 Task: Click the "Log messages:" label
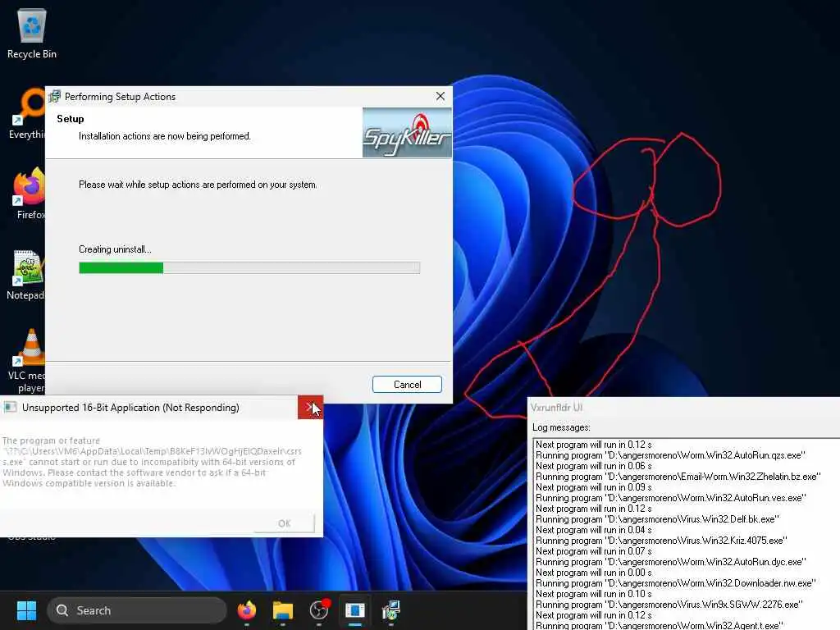[561, 427]
